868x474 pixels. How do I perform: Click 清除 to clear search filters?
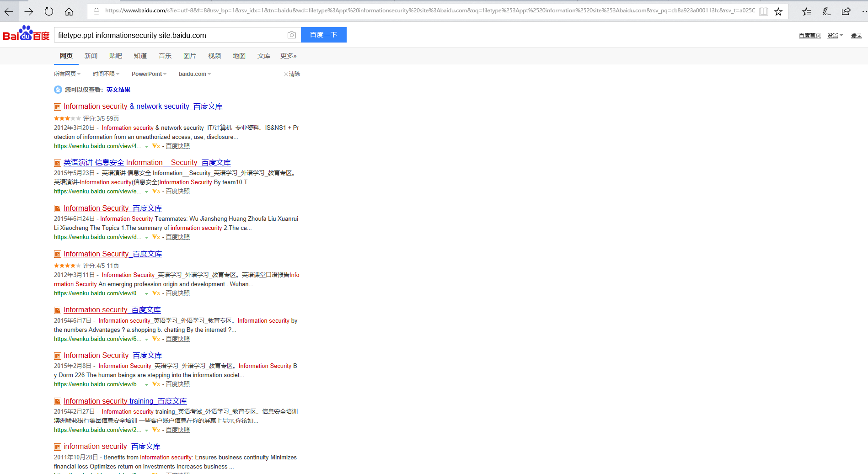coord(292,74)
